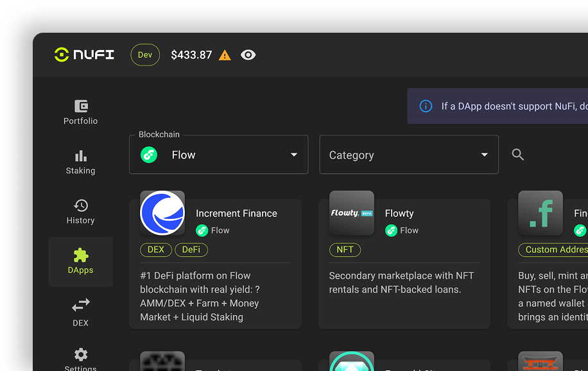Click the NuFi logo
Viewport: 588px width, 371px height.
tap(84, 55)
